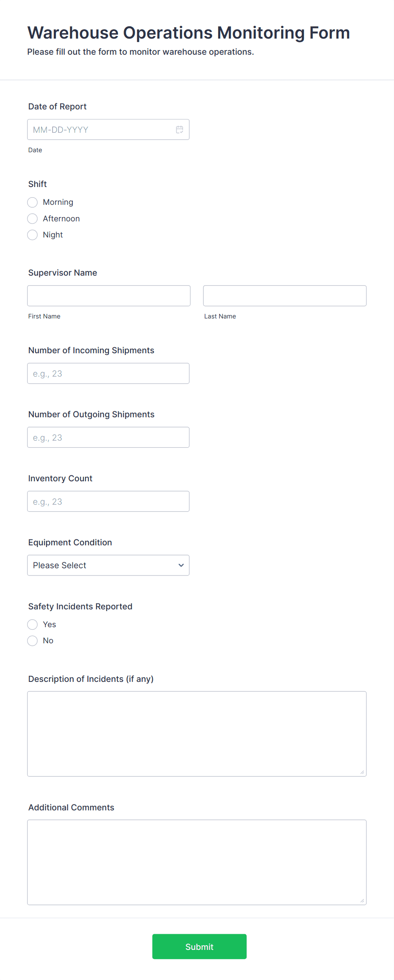The image size is (394, 980).
Task: Select No for safety incidents reported
Action: [x=32, y=641]
